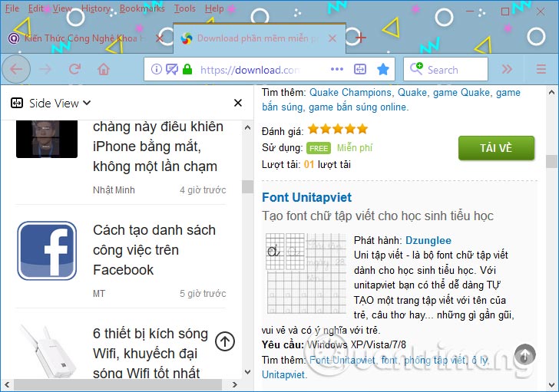Open the Tools menu
559x392 pixels.
coord(184,8)
